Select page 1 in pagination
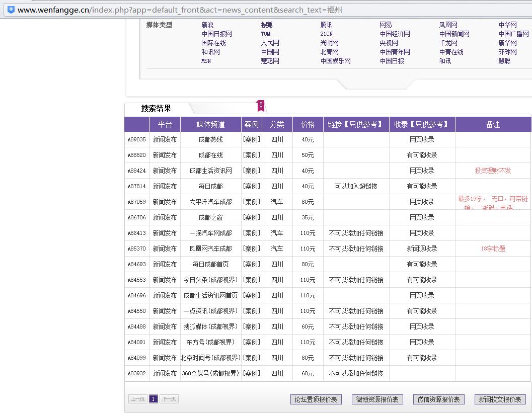The image size is (532, 413). coord(154,399)
